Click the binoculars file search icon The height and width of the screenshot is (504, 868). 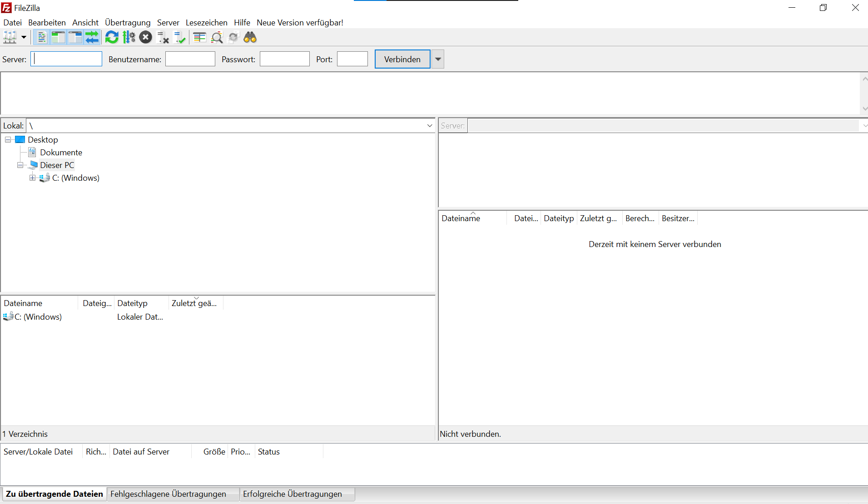[250, 37]
